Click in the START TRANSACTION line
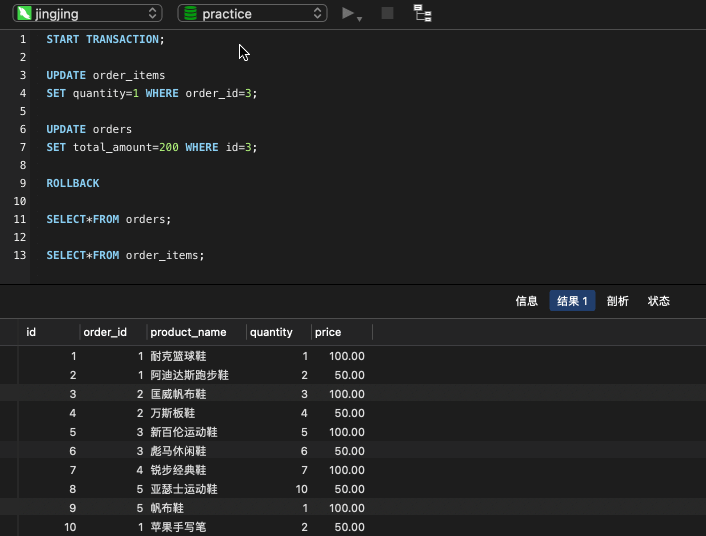Image resolution: width=706 pixels, height=536 pixels. pos(105,39)
